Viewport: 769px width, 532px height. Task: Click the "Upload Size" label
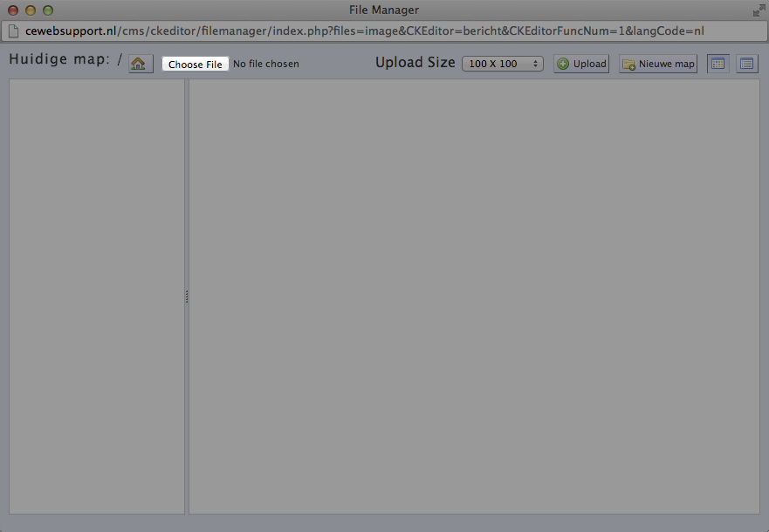coord(415,63)
